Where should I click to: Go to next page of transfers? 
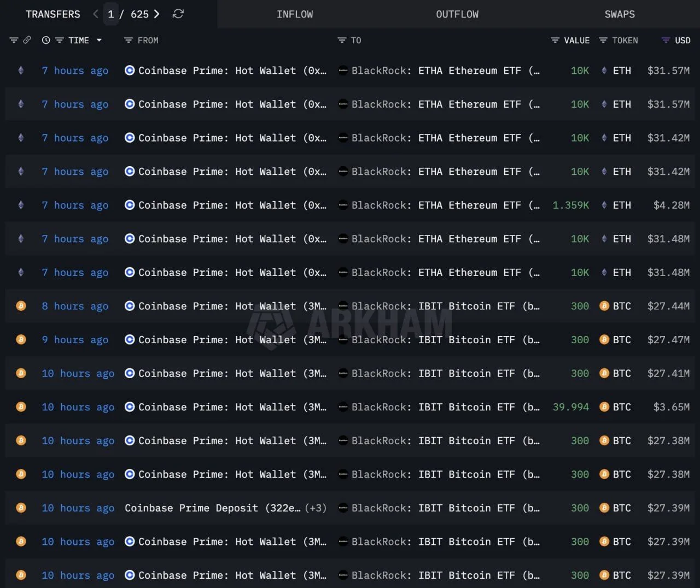[157, 14]
